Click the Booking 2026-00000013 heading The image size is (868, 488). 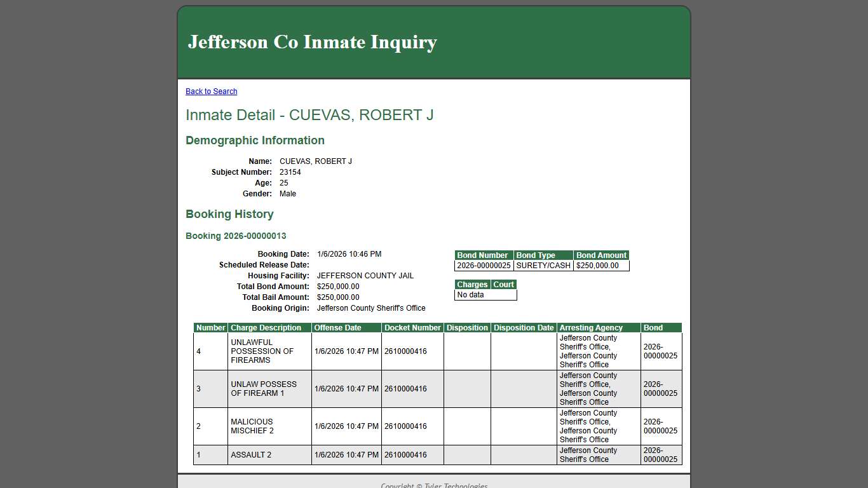pyautogui.click(x=236, y=236)
